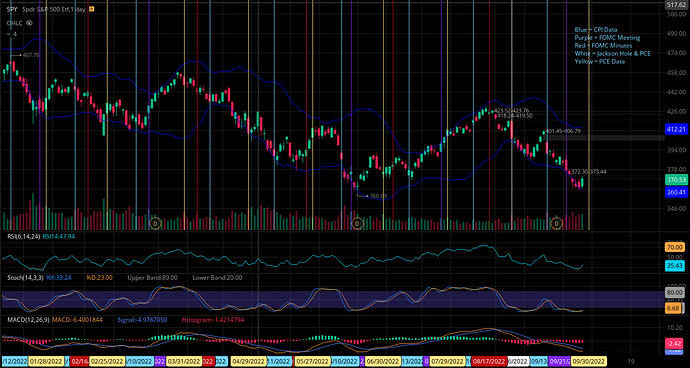This screenshot has width=690, height=368.
Task: Click the 423.52-423.76 gap annotation
Action: click(511, 110)
